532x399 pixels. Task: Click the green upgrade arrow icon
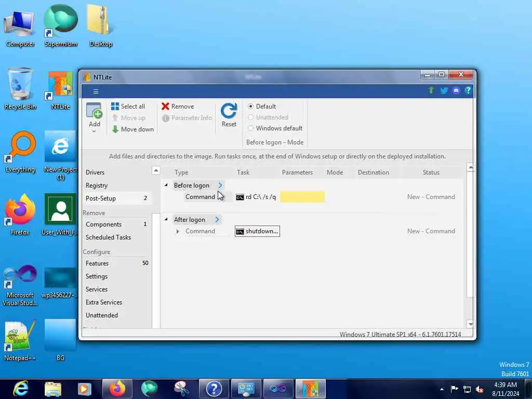click(x=431, y=90)
